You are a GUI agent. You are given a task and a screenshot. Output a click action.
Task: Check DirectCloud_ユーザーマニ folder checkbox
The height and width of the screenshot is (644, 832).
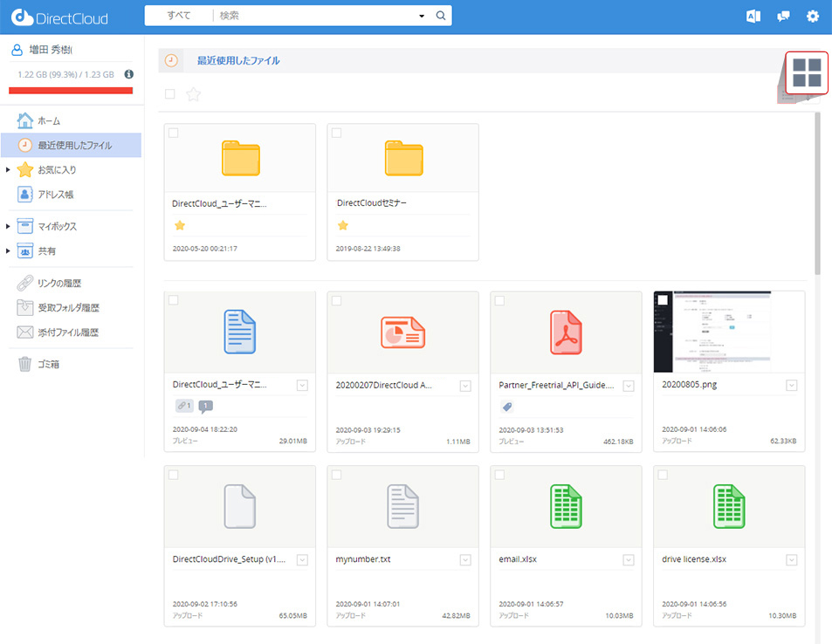point(174,134)
